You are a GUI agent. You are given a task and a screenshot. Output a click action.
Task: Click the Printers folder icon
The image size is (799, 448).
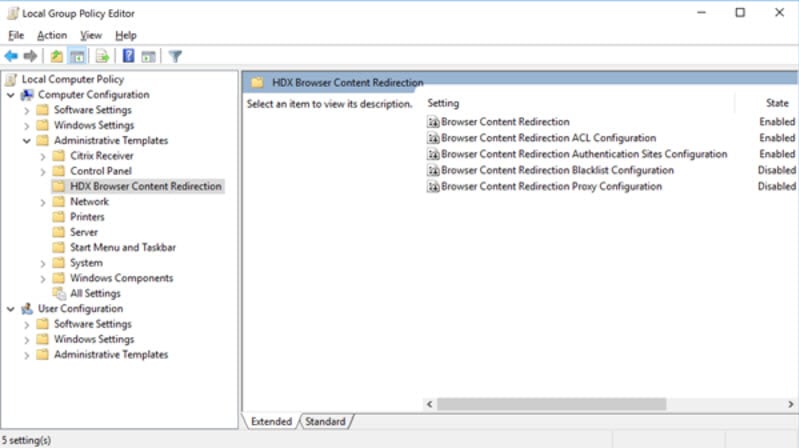pos(59,217)
